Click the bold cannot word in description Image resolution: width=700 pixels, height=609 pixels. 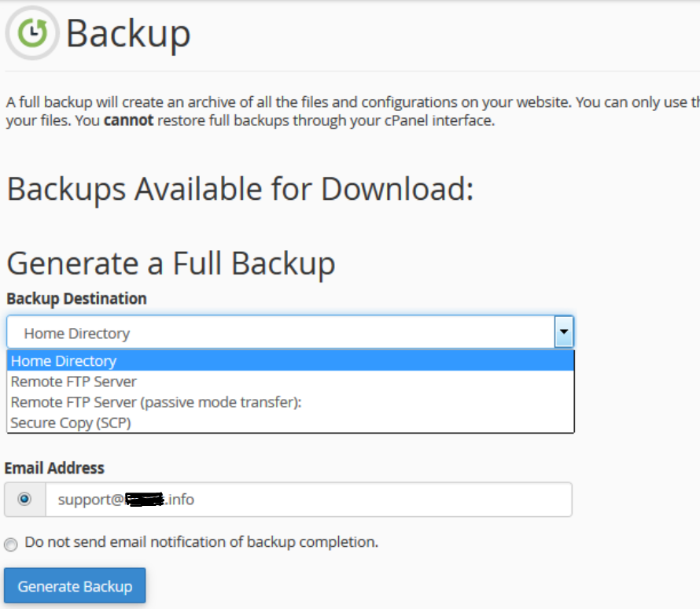coord(128,120)
